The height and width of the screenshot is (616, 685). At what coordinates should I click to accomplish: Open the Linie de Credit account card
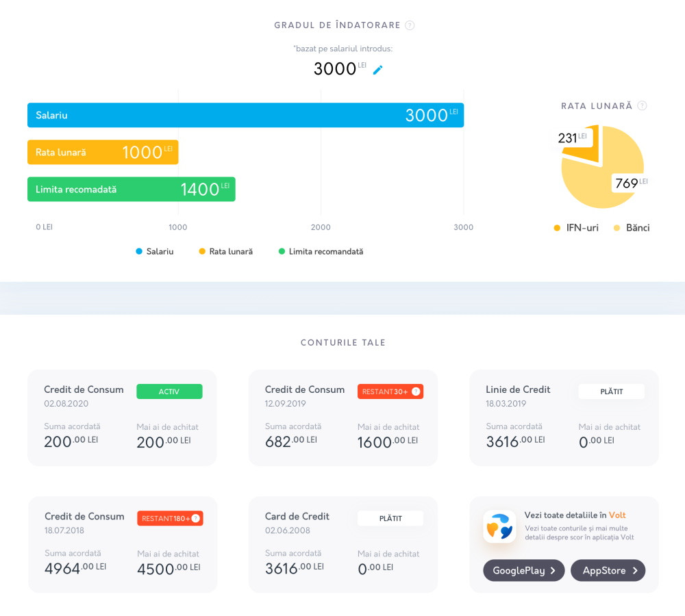pos(564,418)
